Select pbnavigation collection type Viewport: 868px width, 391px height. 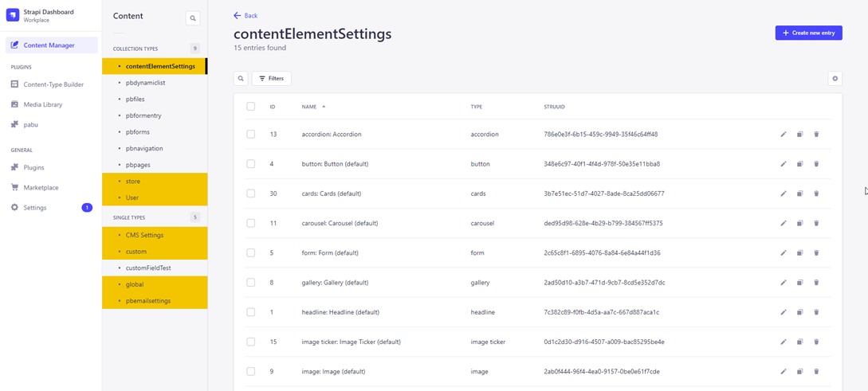click(x=155, y=149)
